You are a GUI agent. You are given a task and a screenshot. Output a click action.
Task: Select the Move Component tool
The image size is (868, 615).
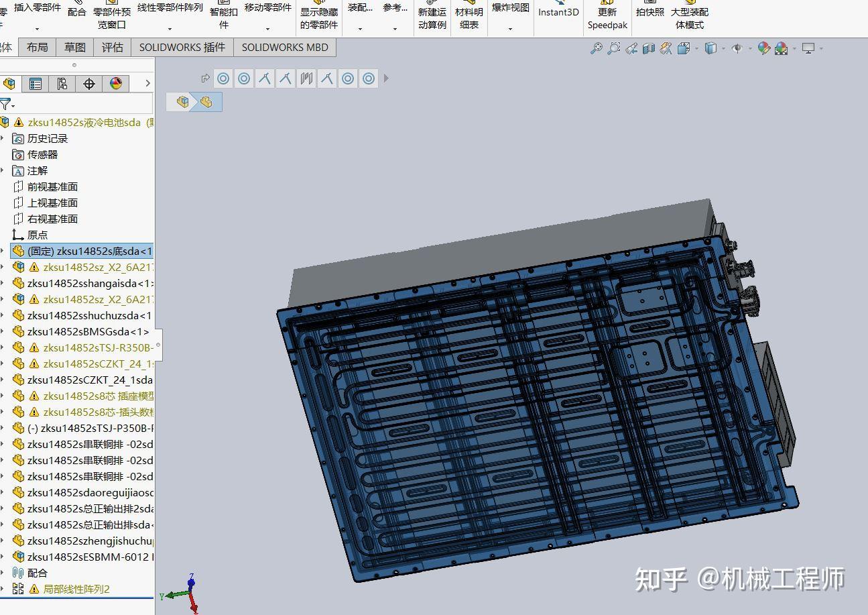267,8
